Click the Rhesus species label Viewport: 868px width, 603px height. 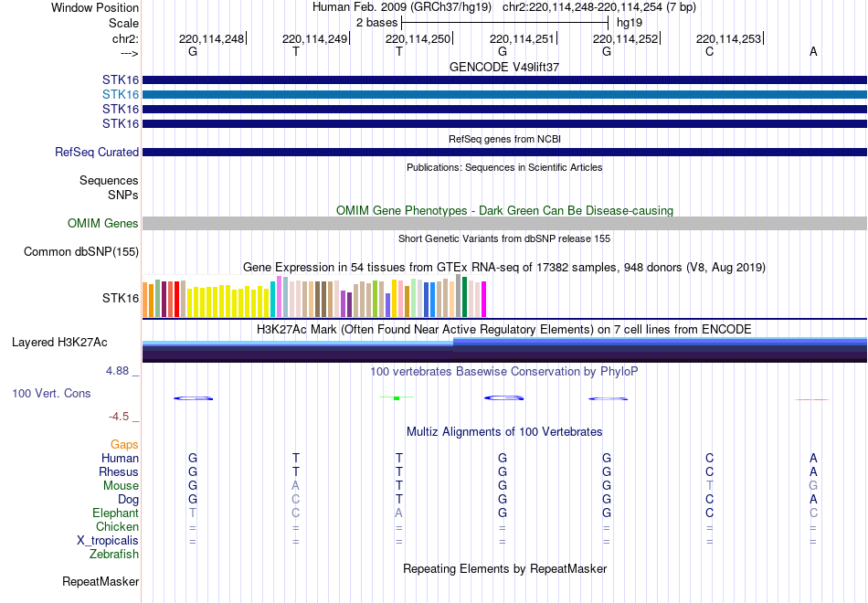pos(119,471)
